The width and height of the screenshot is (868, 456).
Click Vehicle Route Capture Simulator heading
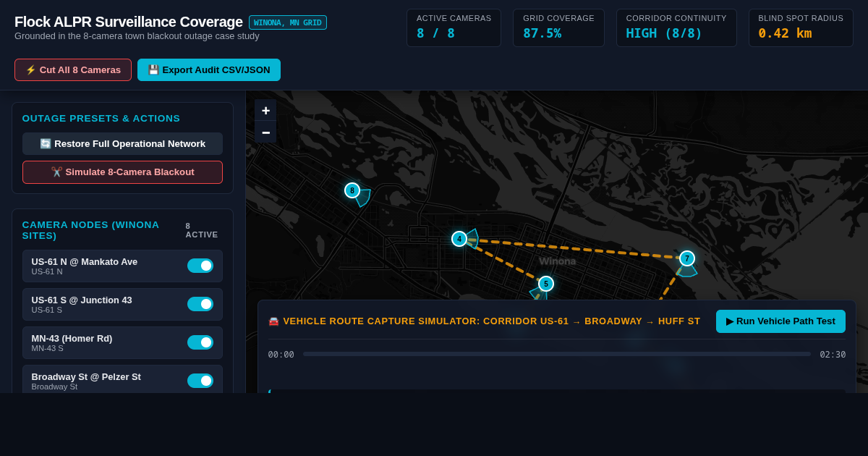tap(484, 321)
